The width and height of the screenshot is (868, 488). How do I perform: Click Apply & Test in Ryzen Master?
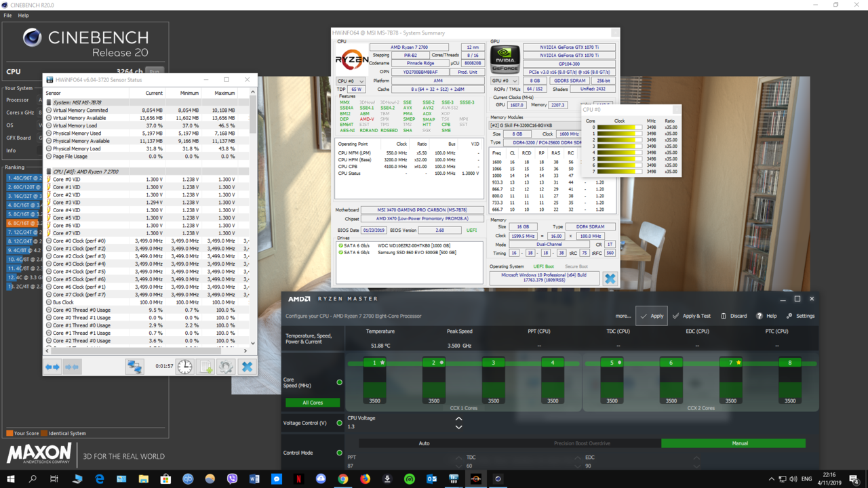pyautogui.click(x=692, y=316)
